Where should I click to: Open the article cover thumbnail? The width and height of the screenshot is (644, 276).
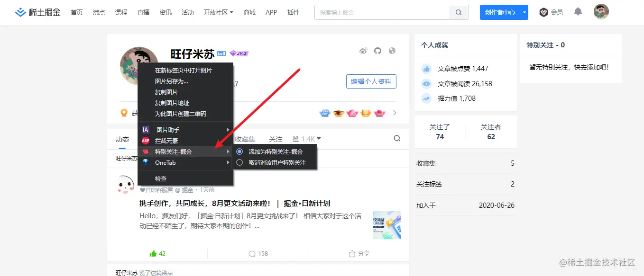pos(386,225)
